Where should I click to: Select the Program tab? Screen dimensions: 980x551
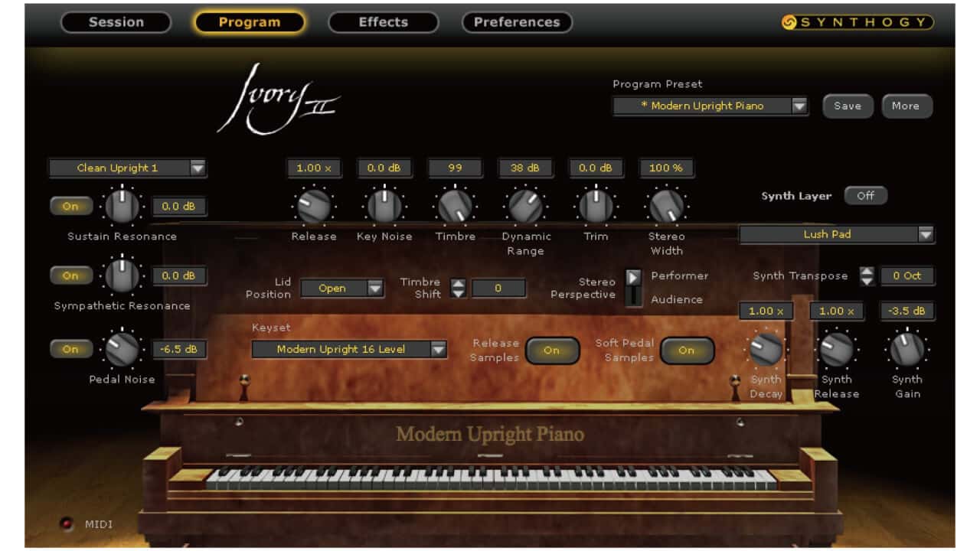(250, 22)
